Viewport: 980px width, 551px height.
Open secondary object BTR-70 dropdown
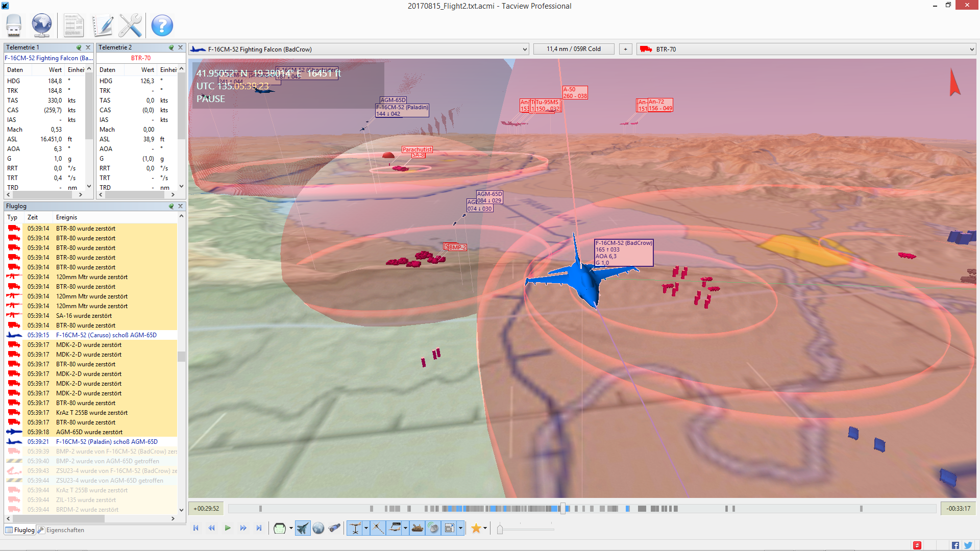coord(806,49)
